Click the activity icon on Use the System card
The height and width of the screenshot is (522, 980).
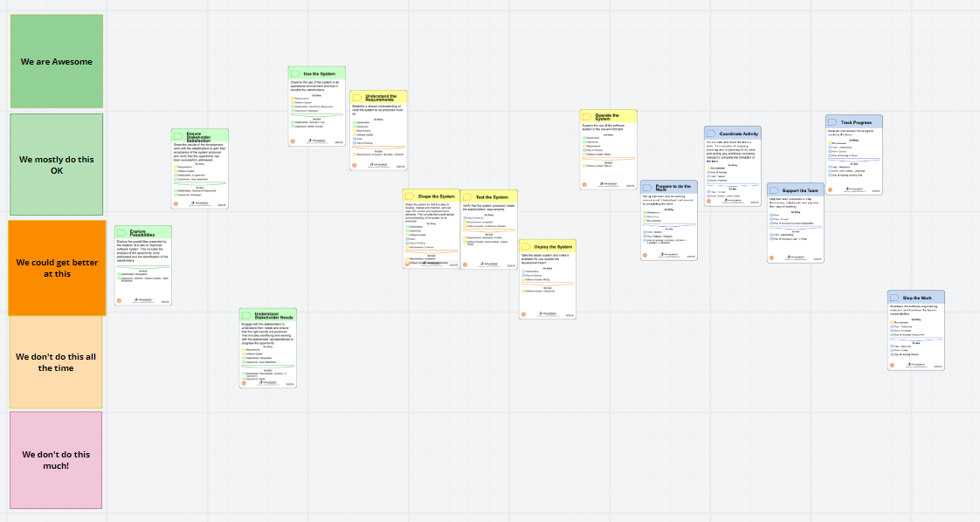click(295, 74)
